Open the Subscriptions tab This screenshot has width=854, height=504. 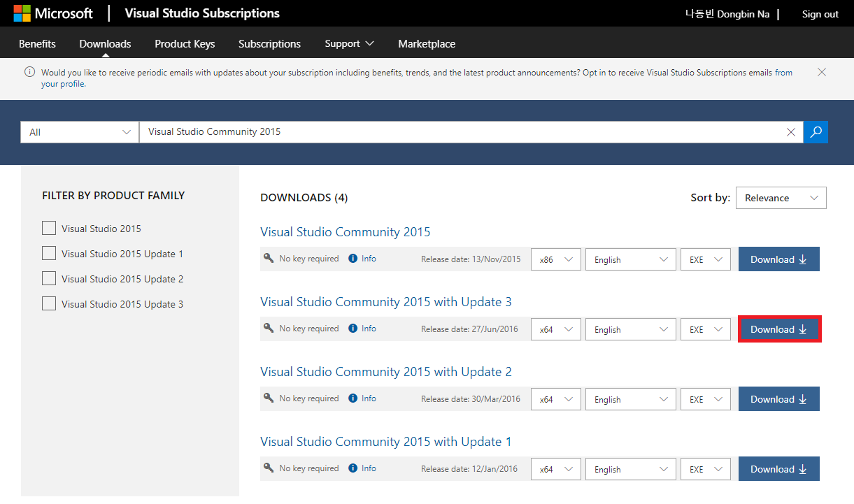tap(269, 43)
